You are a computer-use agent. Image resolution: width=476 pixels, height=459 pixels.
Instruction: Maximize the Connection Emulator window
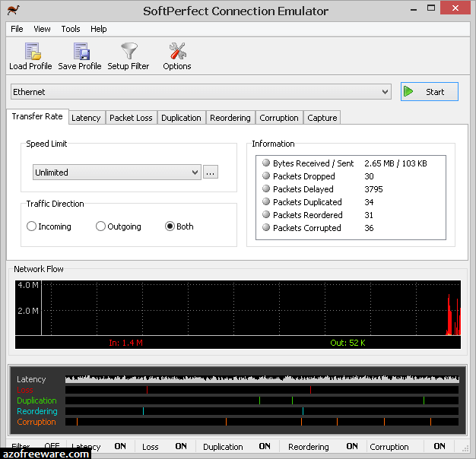[431, 8]
